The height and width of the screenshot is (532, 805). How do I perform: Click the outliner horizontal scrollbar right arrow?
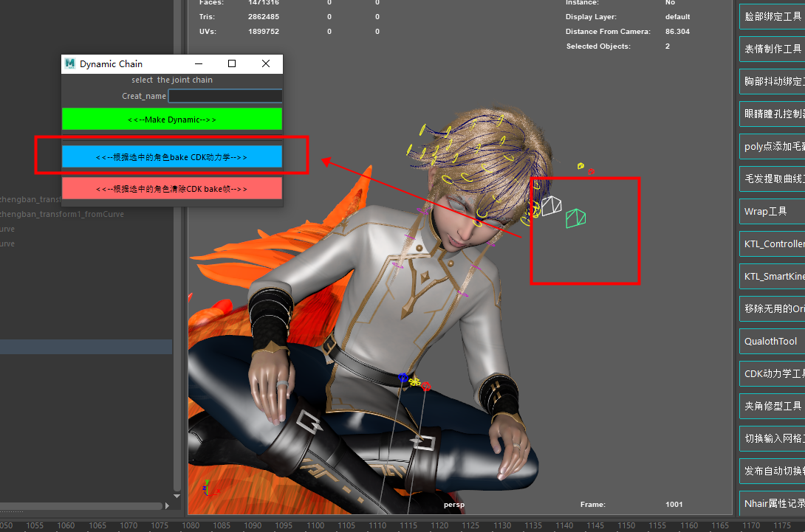tap(168, 506)
